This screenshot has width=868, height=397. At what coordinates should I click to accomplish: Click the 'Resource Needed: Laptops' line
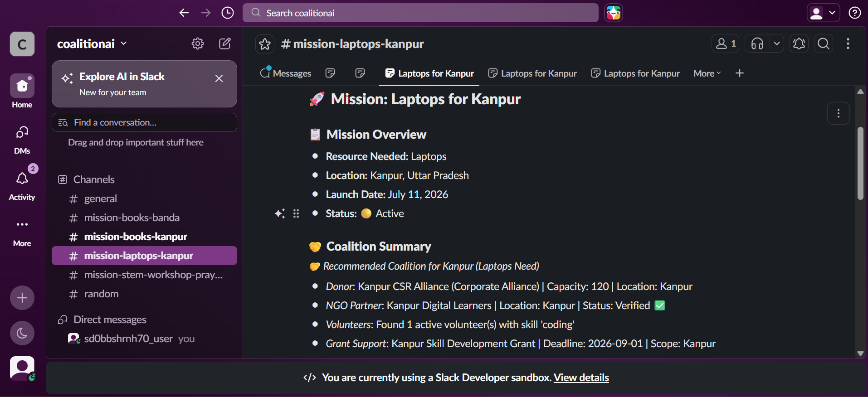[386, 156]
